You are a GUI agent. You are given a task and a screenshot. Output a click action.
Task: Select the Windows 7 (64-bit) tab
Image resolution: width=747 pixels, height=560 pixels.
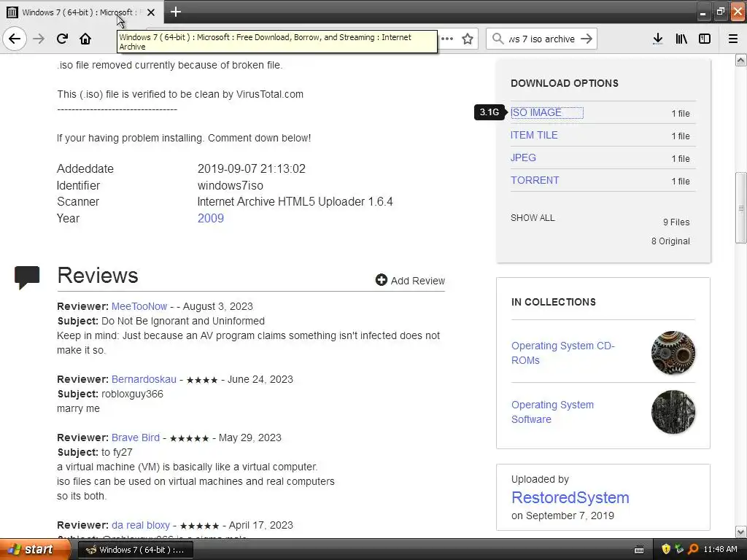tap(82, 12)
